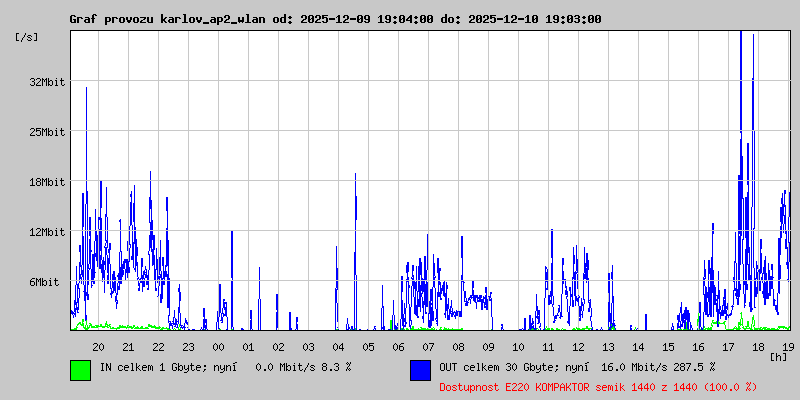This screenshot has height=400, width=800.
Task: Click hour label '23' on the time axis
Action: (x=188, y=347)
